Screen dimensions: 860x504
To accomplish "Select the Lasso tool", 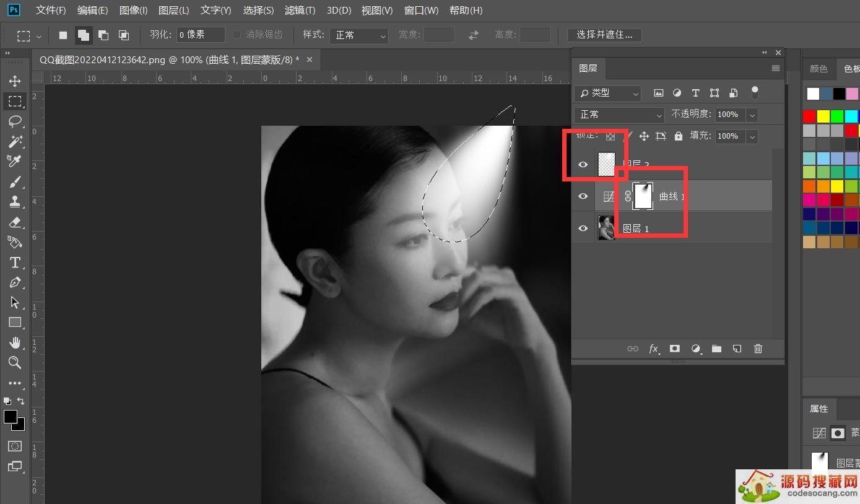I will tap(15, 121).
